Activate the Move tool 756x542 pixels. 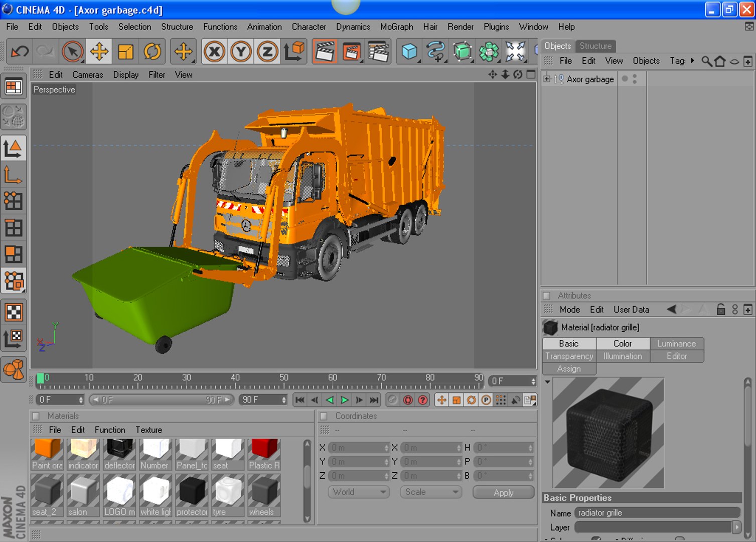click(x=99, y=51)
